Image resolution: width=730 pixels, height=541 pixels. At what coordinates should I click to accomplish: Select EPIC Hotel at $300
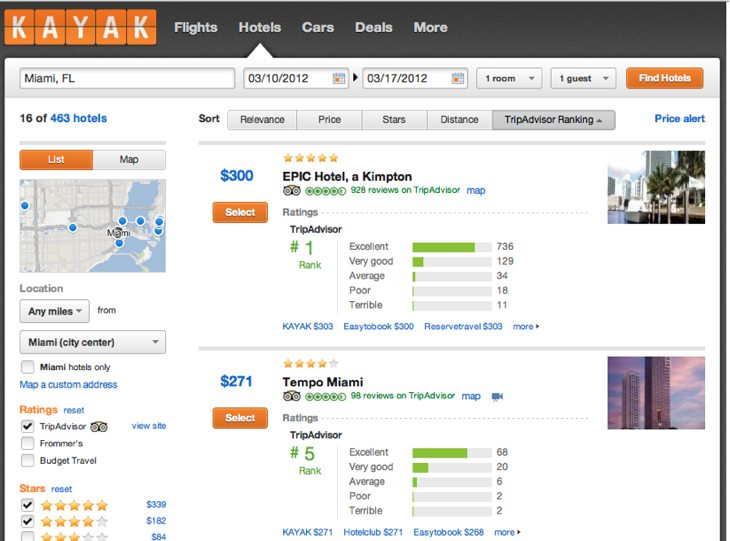coord(240,212)
